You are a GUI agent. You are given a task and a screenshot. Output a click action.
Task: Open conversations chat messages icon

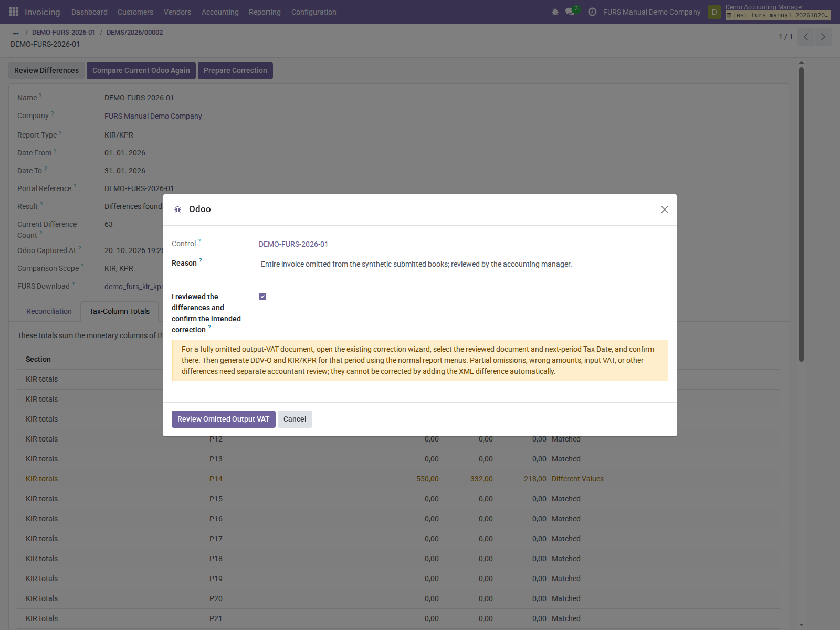pos(570,12)
